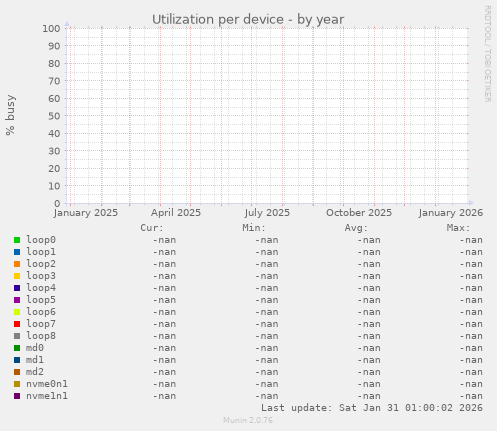497x431 pixels.
Task: Click the loop3 yellow color swatch
Action: [17, 276]
